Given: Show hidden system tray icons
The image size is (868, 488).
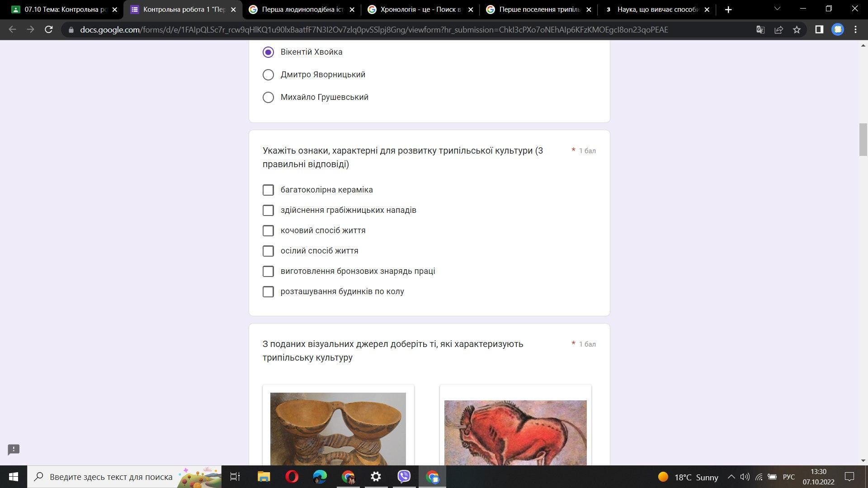Looking at the screenshot, I should 731,477.
